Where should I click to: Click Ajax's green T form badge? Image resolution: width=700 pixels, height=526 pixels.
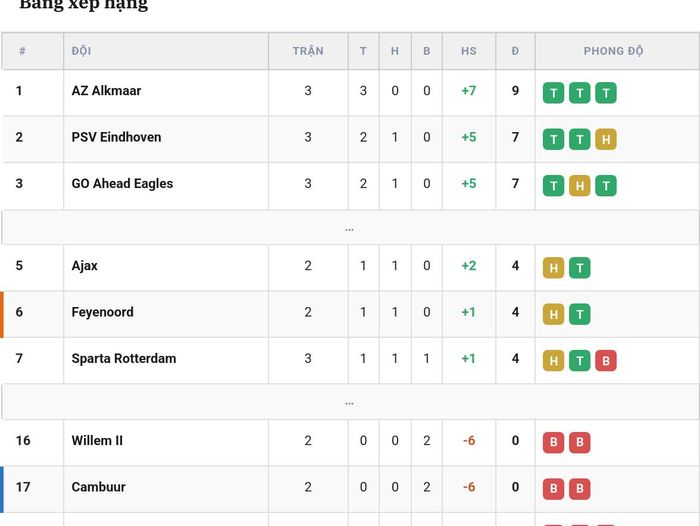pos(579,268)
